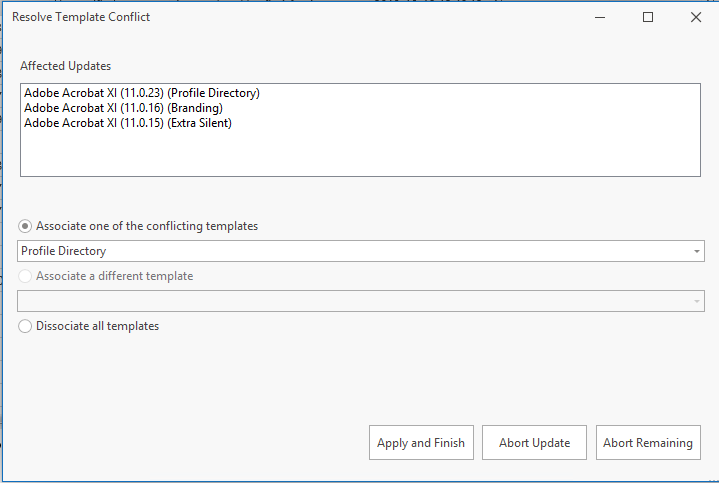Maximize the Resolve Template Conflict dialog

(648, 17)
